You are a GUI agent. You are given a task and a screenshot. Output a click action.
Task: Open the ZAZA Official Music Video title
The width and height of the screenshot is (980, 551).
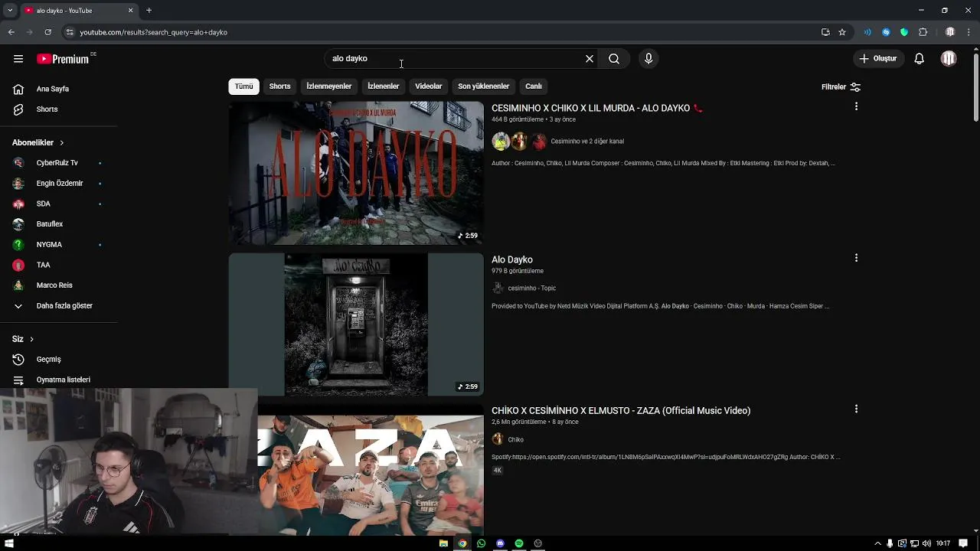(x=621, y=411)
